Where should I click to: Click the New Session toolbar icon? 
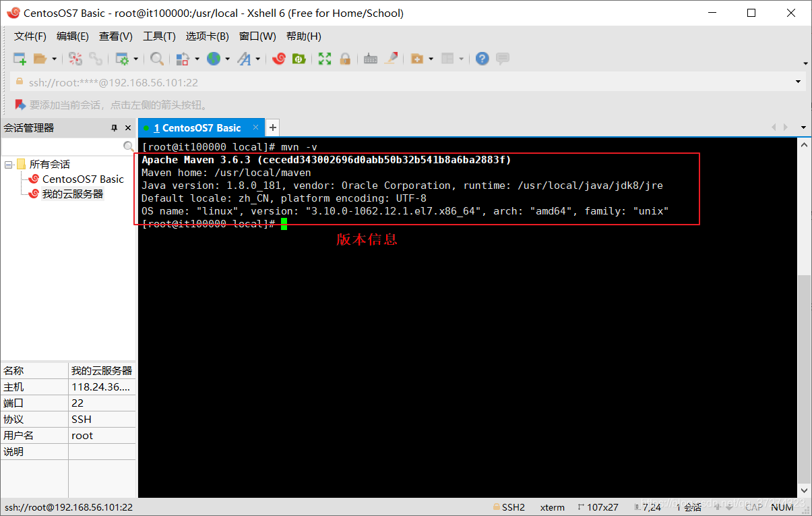tap(20, 59)
